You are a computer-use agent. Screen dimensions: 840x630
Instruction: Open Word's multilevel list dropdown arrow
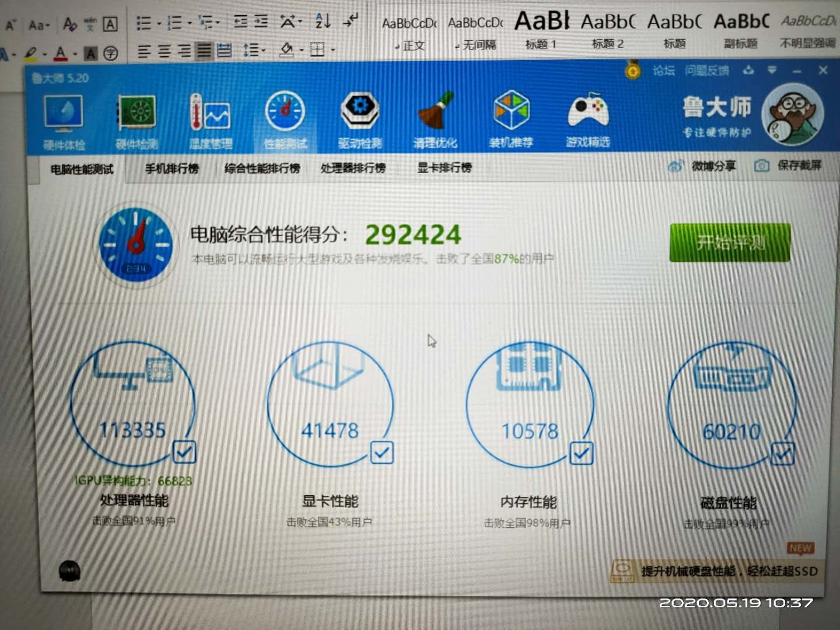tap(218, 23)
